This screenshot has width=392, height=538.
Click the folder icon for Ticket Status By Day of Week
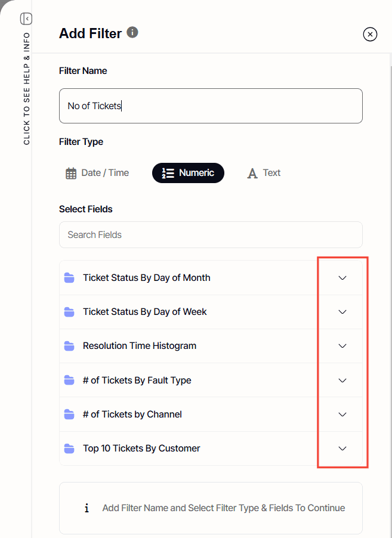(69, 312)
